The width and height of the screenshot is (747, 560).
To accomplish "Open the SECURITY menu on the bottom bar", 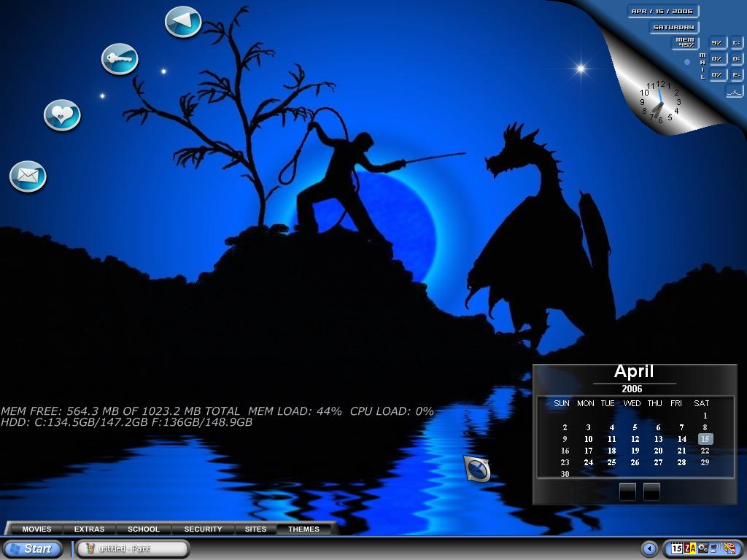I will pos(203,529).
